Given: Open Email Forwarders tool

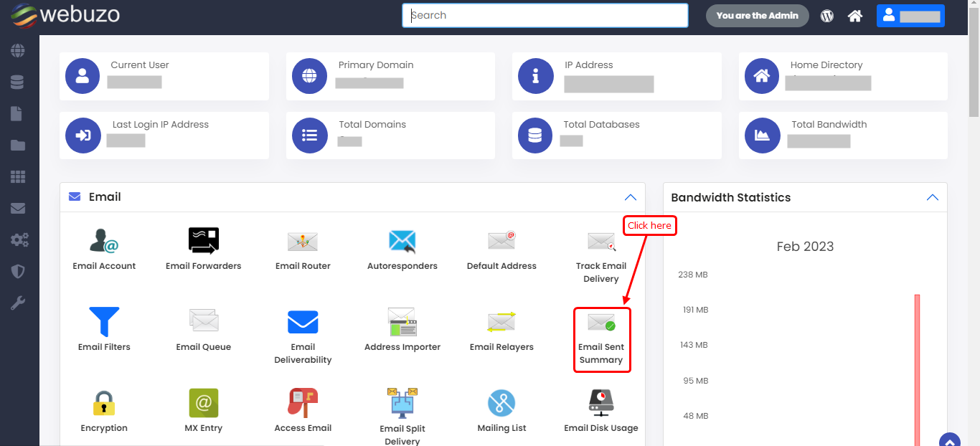Looking at the screenshot, I should [x=203, y=242].
